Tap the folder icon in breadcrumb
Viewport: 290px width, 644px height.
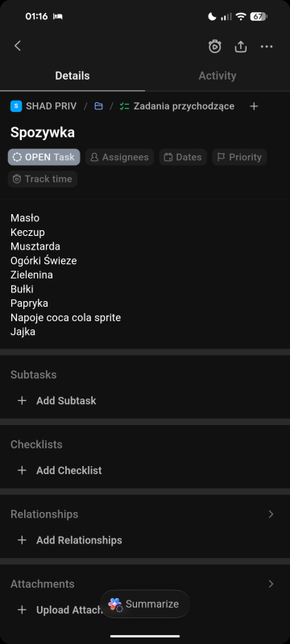98,106
